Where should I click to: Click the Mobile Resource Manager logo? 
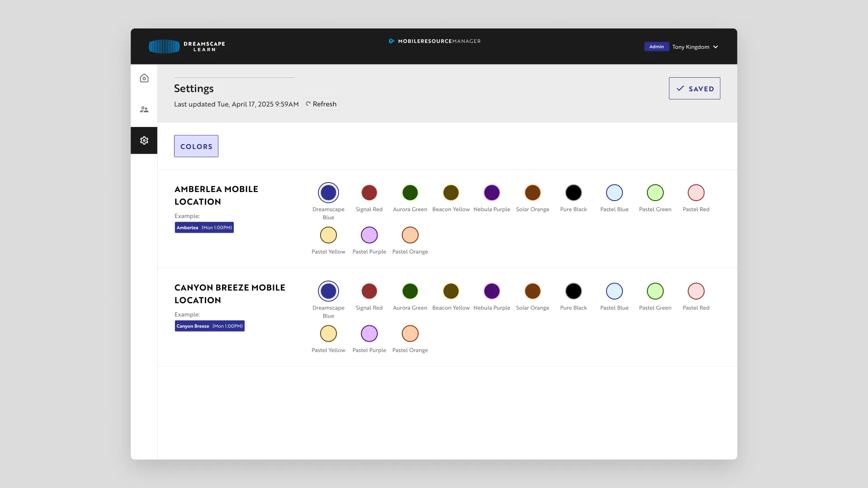(x=434, y=41)
